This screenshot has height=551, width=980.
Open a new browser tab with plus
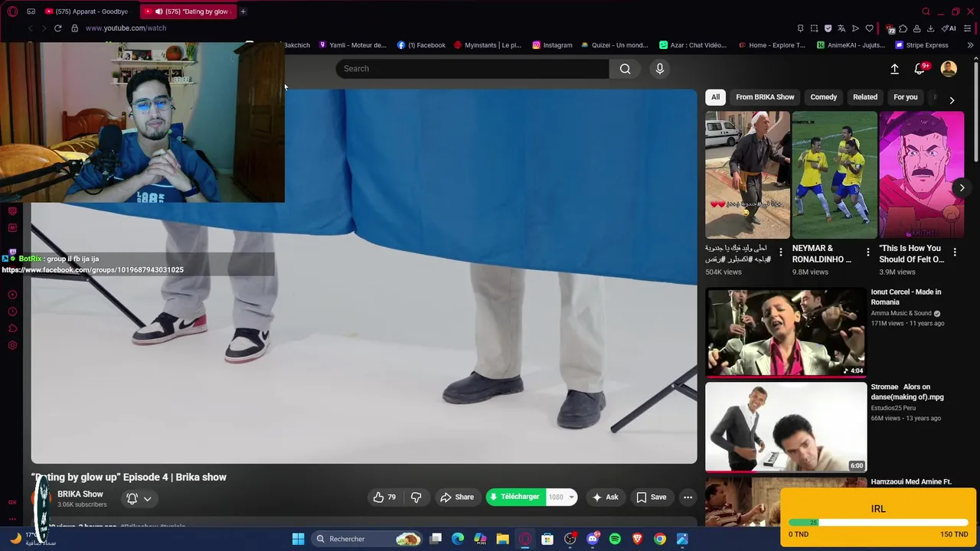point(243,11)
